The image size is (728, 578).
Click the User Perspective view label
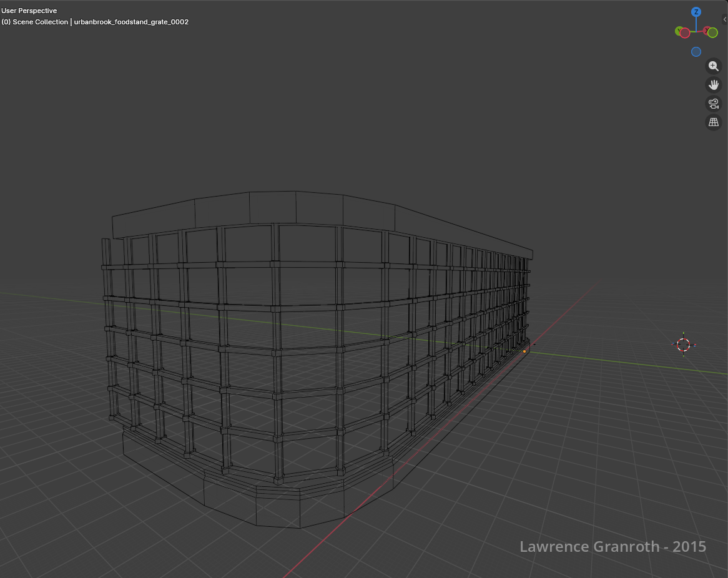29,11
